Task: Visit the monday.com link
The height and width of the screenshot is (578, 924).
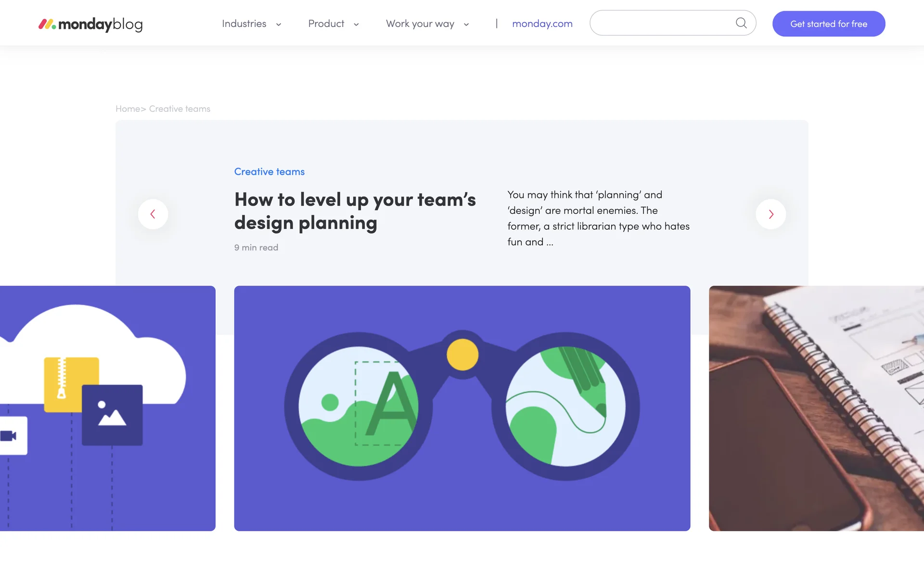Action: coord(542,24)
